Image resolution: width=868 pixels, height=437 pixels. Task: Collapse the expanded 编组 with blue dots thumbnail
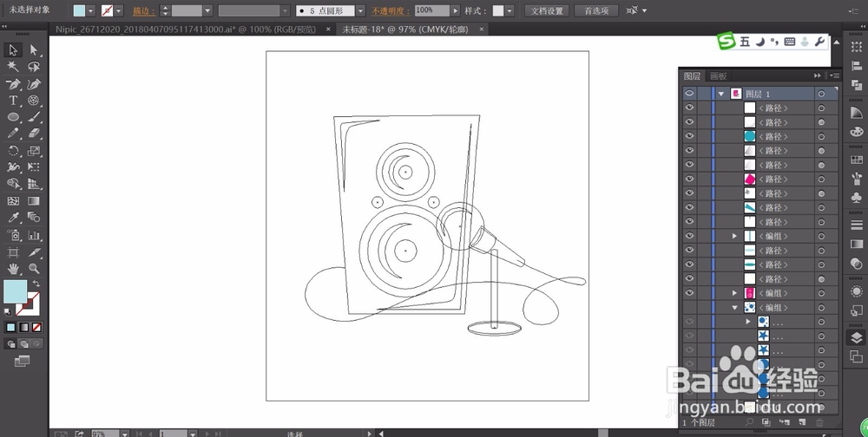734,308
